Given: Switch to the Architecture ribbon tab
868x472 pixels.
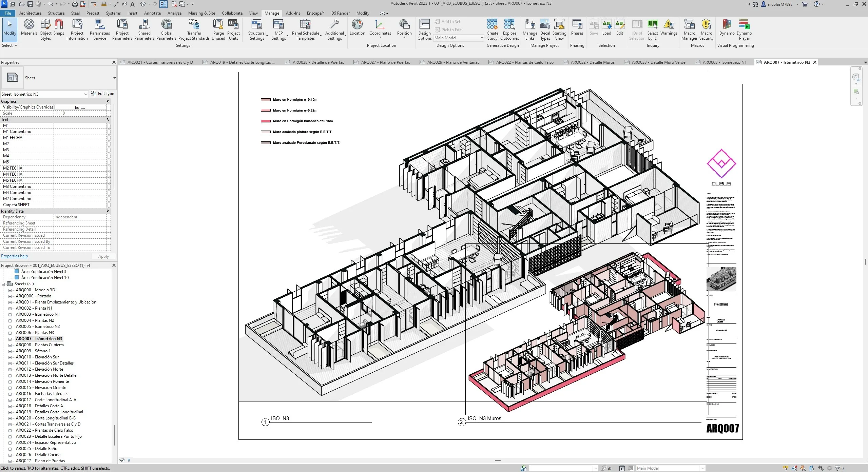Looking at the screenshot, I should point(30,13).
